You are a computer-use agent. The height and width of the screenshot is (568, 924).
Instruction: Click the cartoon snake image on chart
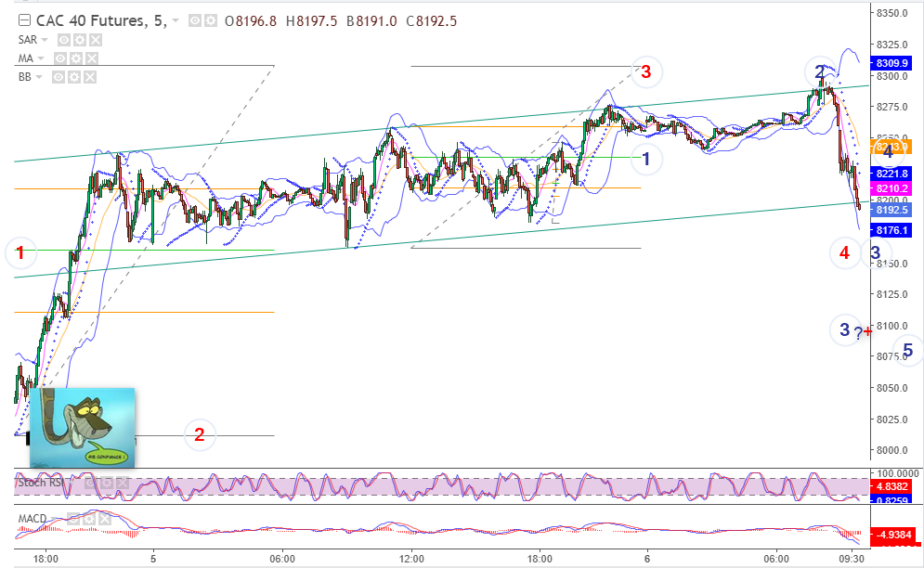(x=82, y=427)
